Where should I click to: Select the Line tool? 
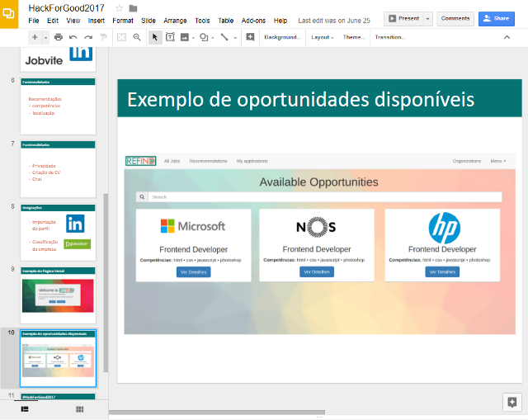pyautogui.click(x=224, y=37)
